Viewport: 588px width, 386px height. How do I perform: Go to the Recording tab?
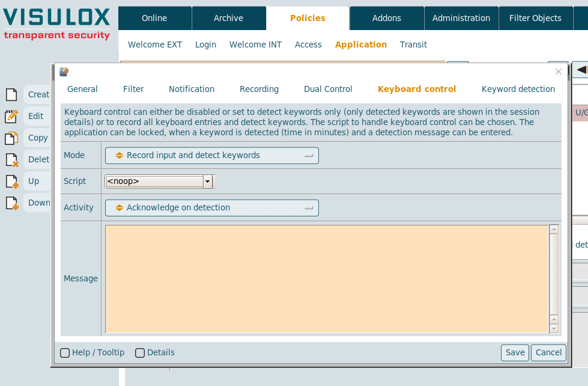point(259,89)
